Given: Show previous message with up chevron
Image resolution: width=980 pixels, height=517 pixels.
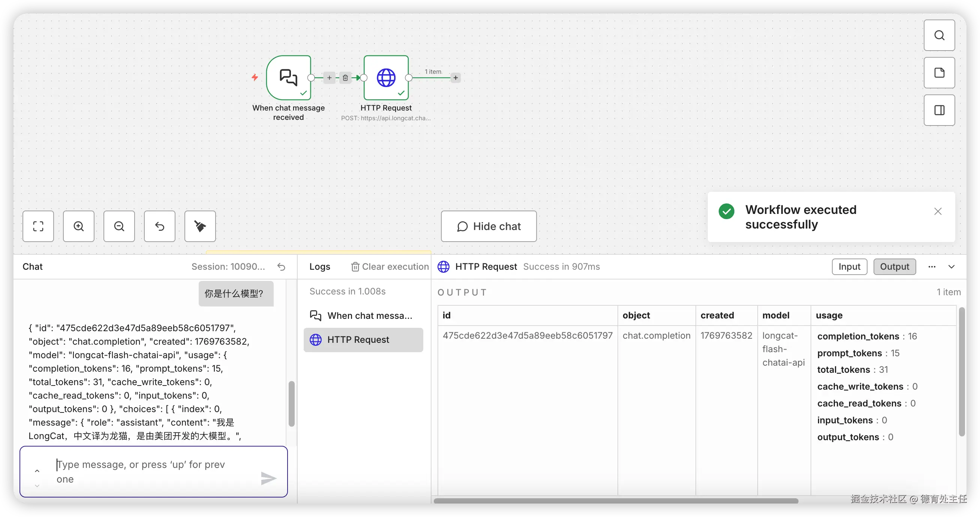Looking at the screenshot, I should coord(37,471).
